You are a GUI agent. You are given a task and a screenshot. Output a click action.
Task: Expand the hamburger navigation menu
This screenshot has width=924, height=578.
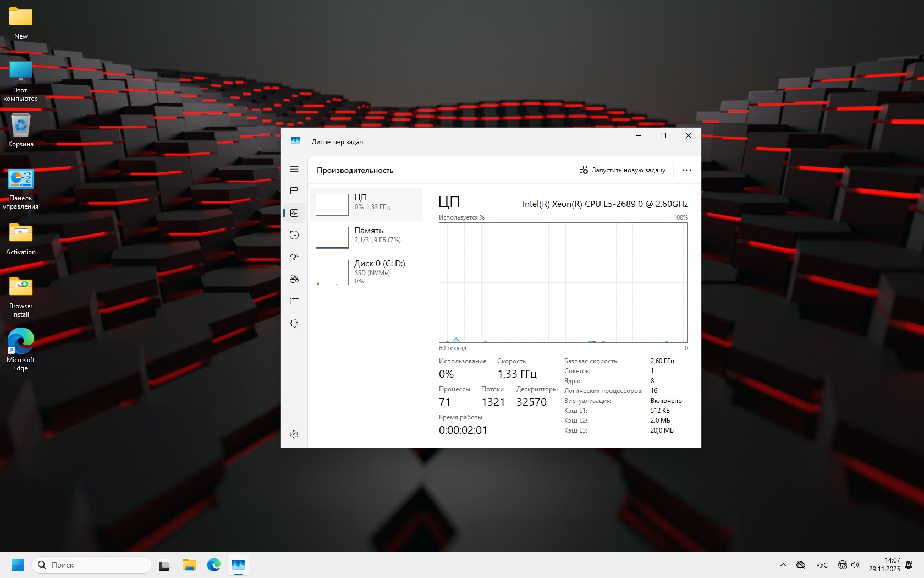pos(294,169)
